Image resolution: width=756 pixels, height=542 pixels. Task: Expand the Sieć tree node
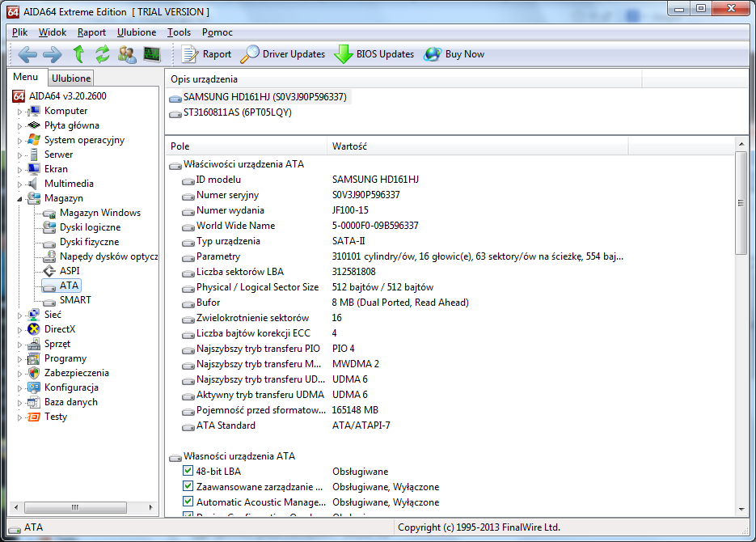pyautogui.click(x=19, y=315)
